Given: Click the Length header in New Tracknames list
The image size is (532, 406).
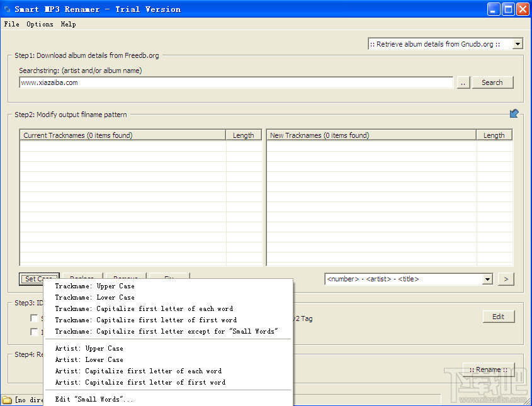Looking at the screenshot, I should (494, 135).
